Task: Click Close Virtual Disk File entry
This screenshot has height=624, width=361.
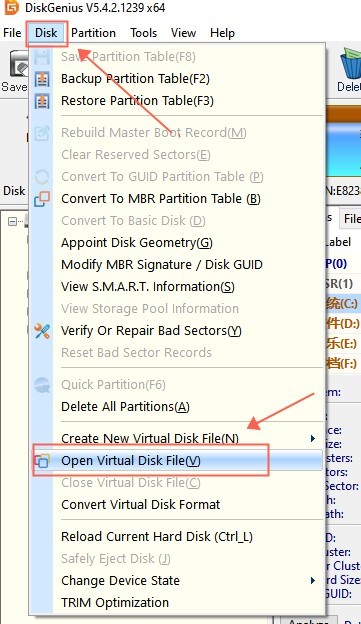Action: pos(131,483)
